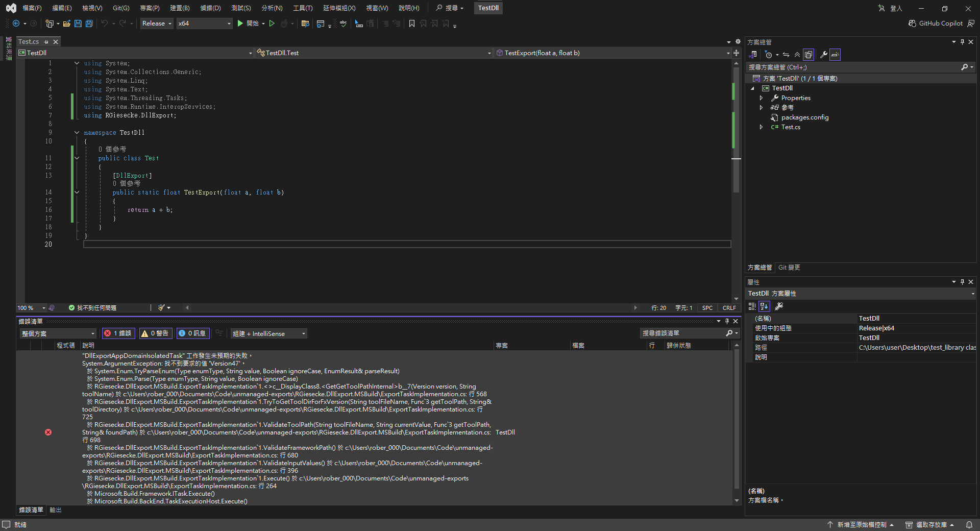Screen dimensions: 980x531
Task: Start without debugging using hollow play icon
Action: coord(272,23)
